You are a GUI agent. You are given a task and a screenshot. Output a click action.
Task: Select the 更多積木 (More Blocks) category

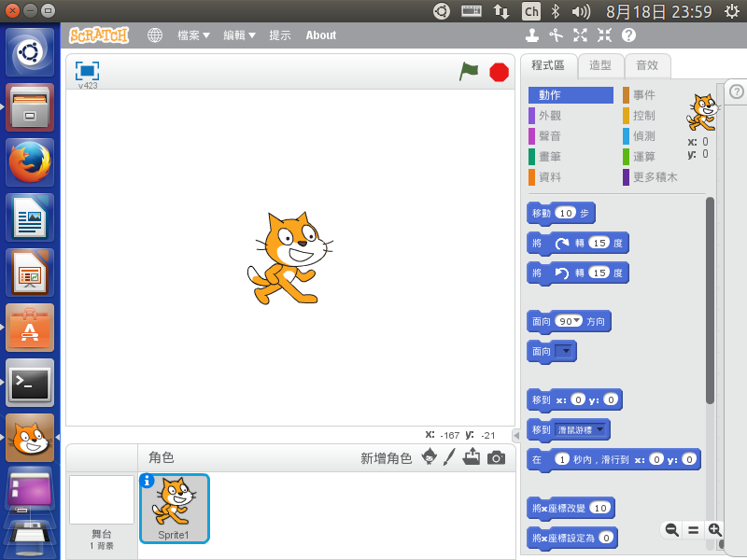coord(651,177)
